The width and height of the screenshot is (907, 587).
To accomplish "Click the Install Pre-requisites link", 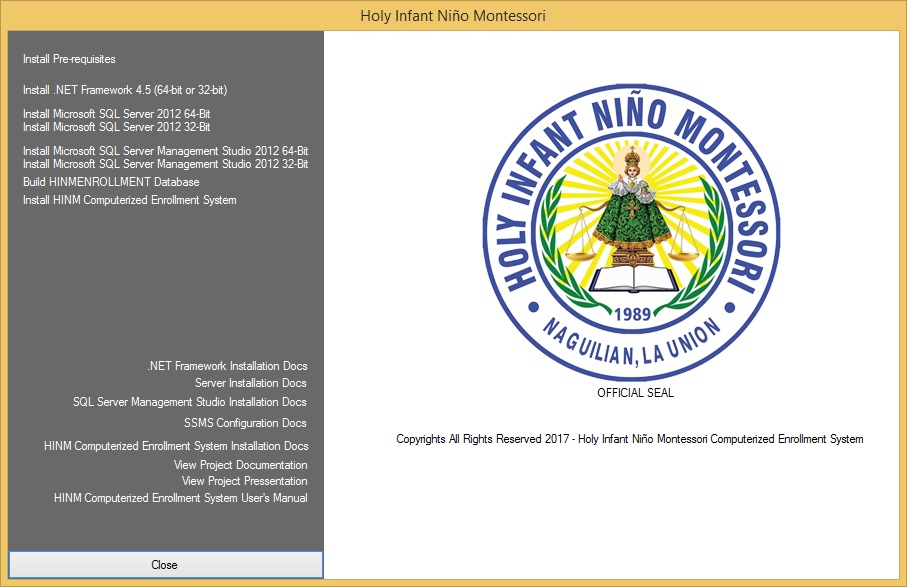I will pos(69,59).
